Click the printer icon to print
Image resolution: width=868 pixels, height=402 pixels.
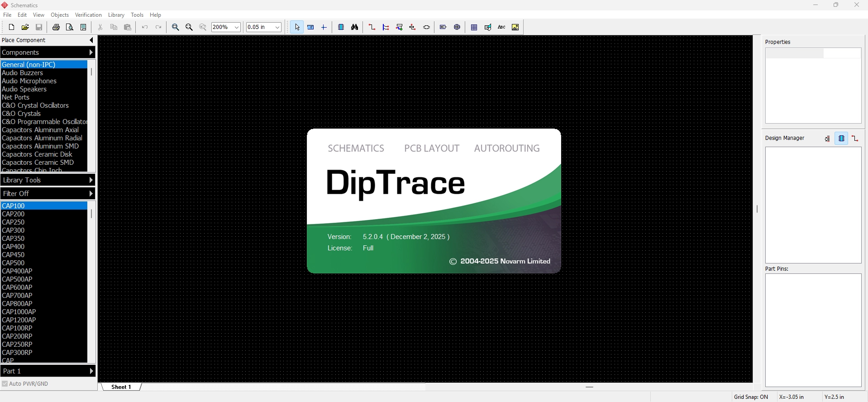[x=56, y=27]
